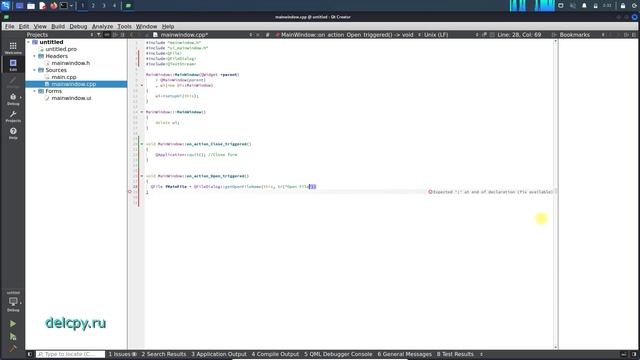Screen dimensions: 640x360
Task: Click the editor vertical scrollbar
Action: (x=556, y=194)
